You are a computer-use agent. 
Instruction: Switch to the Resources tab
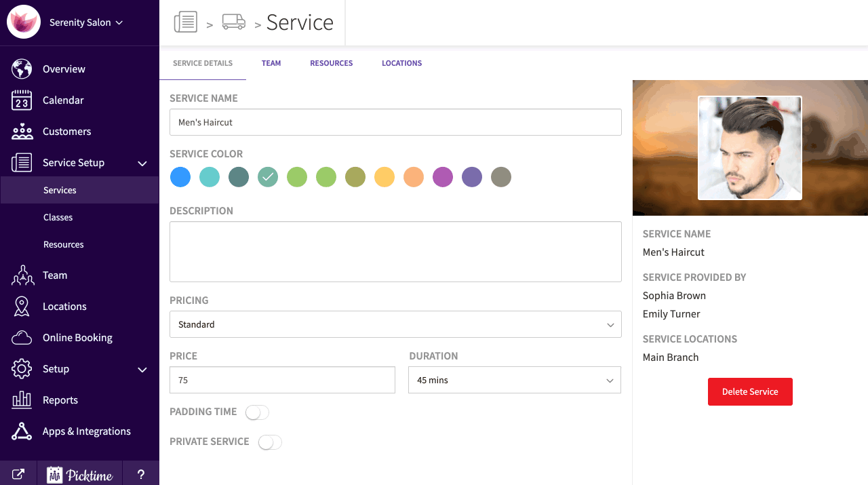point(331,63)
